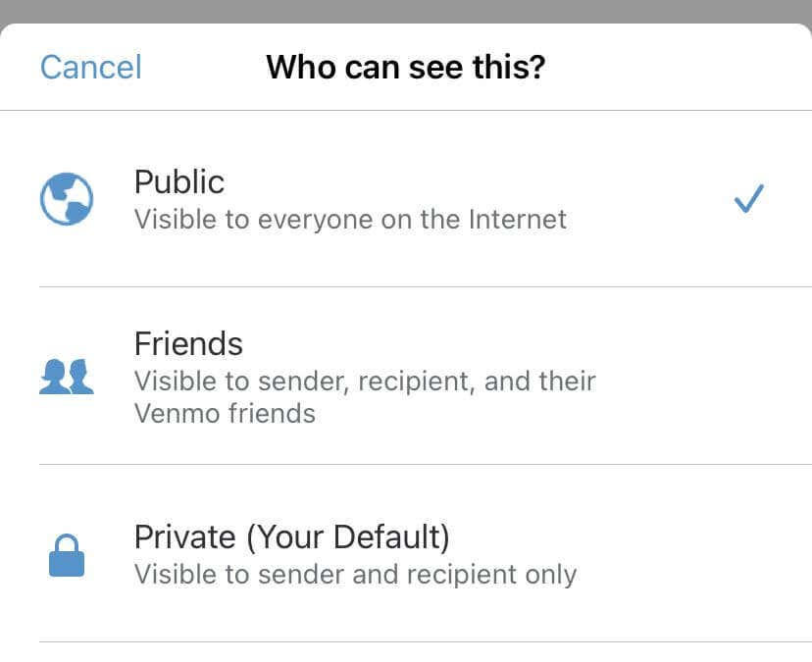Viewport: 812px width, 662px height.
Task: Tap the Public visibility globe symbol
Action: tap(66, 199)
